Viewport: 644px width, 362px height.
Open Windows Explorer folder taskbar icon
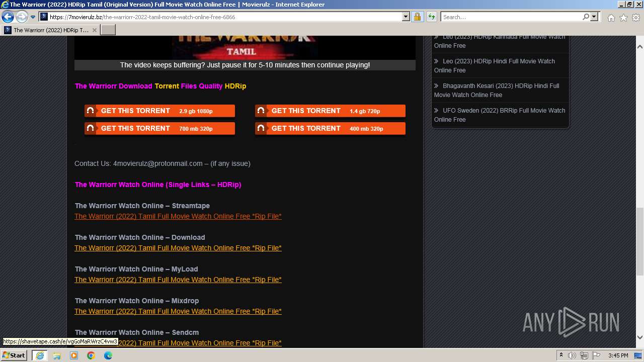point(57,355)
